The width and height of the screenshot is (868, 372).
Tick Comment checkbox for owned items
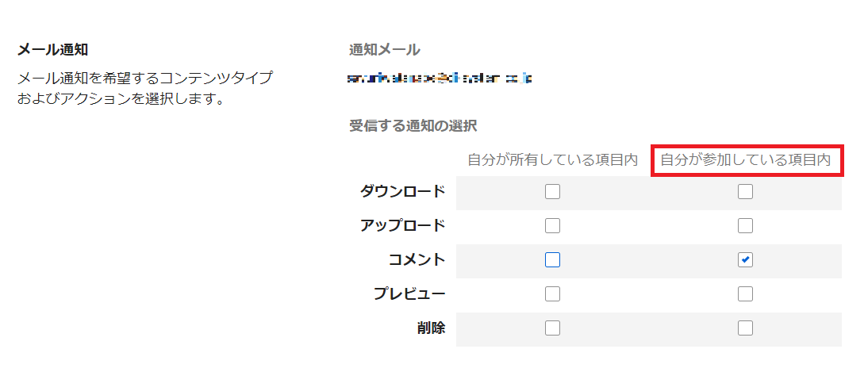553,260
